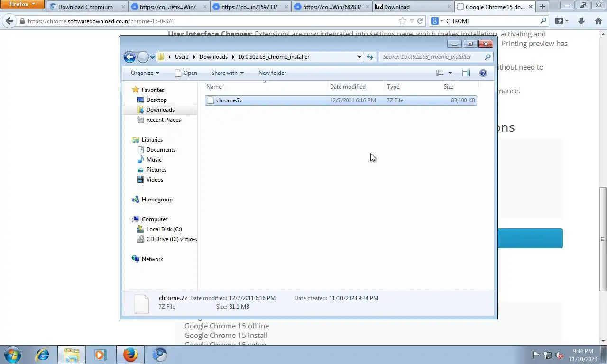
Task: Launch Internet Explorer from the taskbar
Action: pyautogui.click(x=43, y=355)
